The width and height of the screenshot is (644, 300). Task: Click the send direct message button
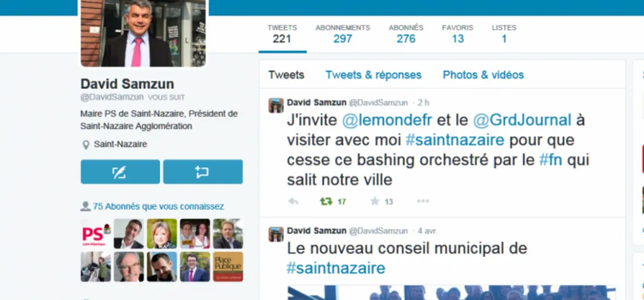pos(203,172)
